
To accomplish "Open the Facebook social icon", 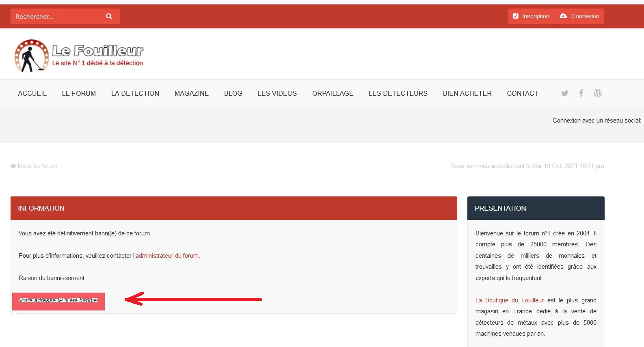I will pos(581,93).
